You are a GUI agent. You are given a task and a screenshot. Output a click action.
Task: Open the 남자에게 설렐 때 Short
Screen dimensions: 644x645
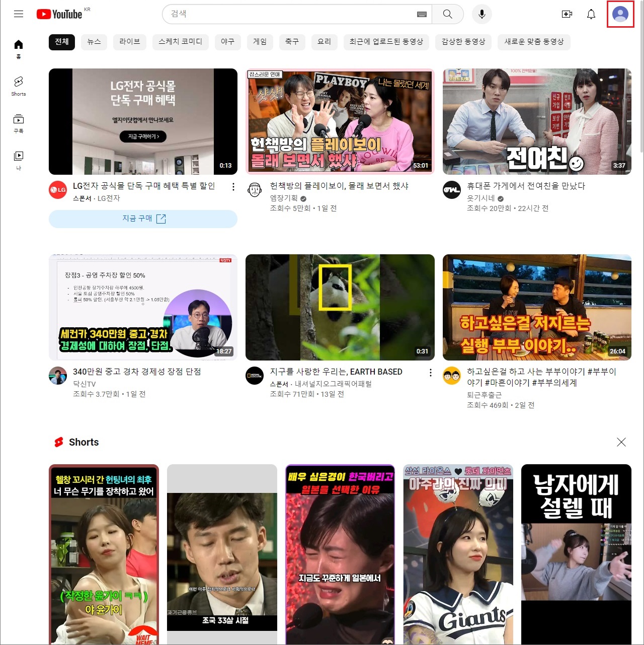pyautogui.click(x=576, y=554)
